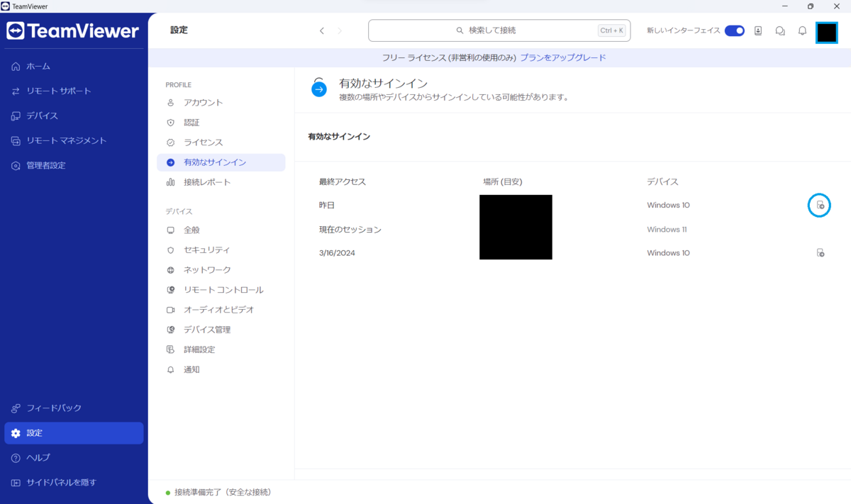851x504 pixels.
Task: Click the camera icon beside オーディオとビデオ
Action: tap(170, 310)
